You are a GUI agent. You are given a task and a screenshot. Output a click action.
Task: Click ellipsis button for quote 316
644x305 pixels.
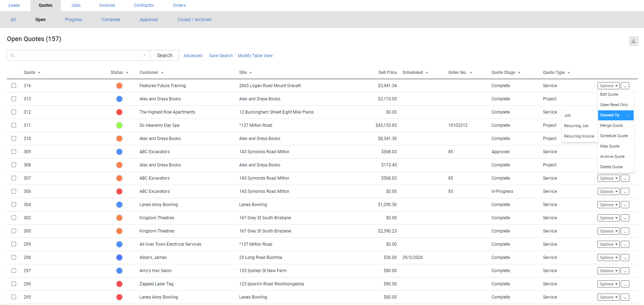point(625,86)
